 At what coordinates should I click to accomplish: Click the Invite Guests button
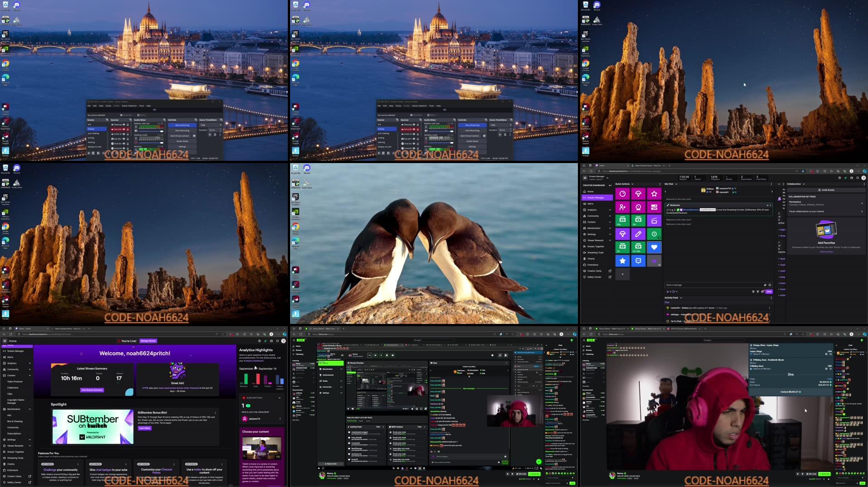(826, 190)
